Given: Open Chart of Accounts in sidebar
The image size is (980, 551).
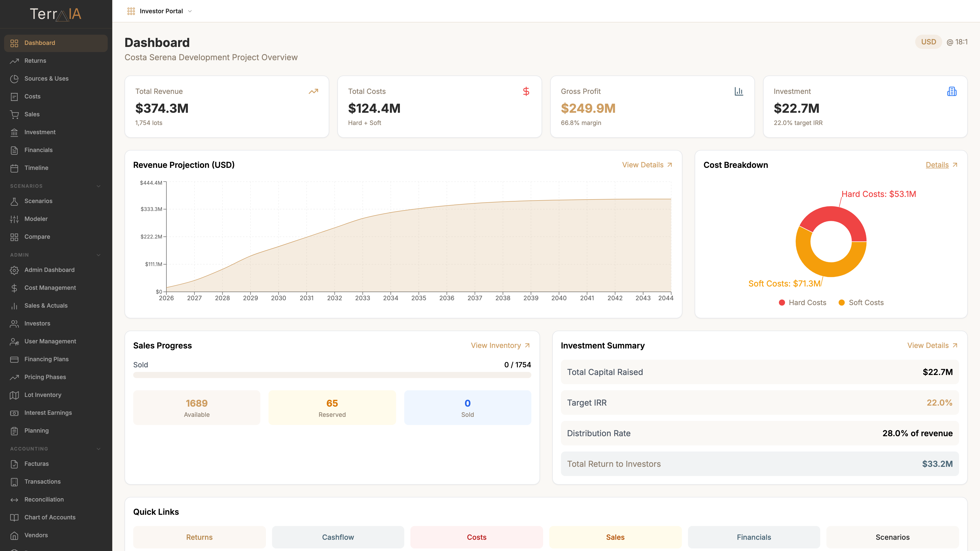Looking at the screenshot, I should pyautogui.click(x=56, y=518).
